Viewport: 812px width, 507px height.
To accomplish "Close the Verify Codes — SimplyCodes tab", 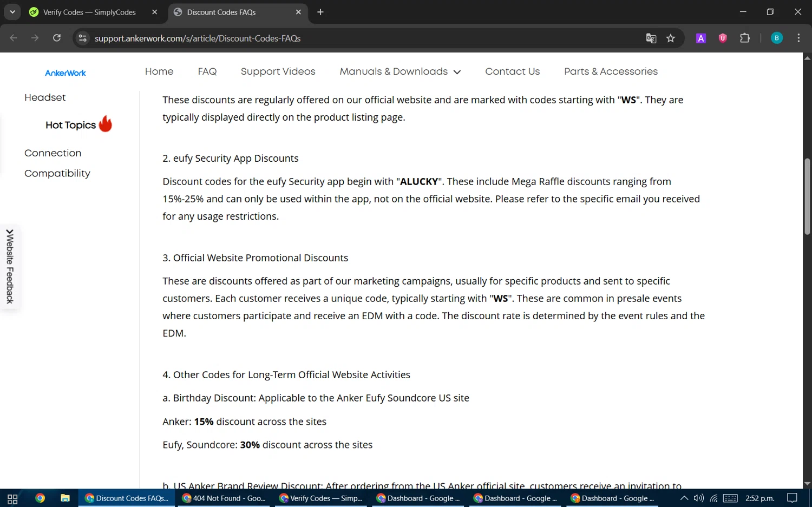I will click(154, 12).
